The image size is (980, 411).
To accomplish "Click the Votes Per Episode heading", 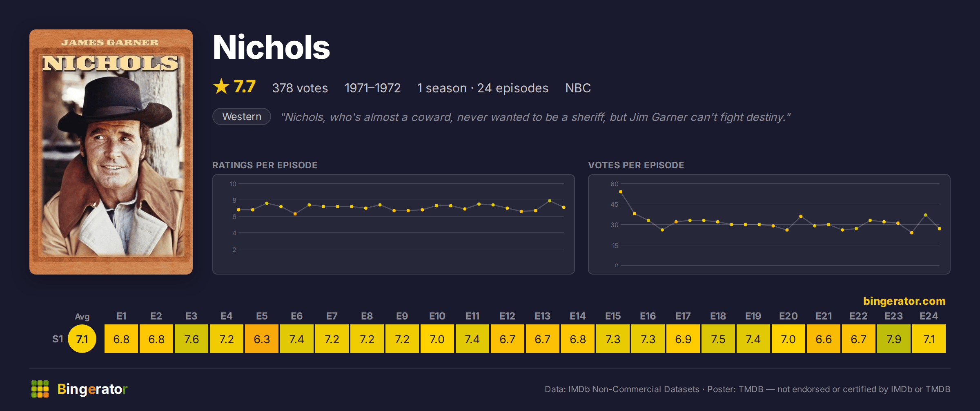I will [636, 165].
